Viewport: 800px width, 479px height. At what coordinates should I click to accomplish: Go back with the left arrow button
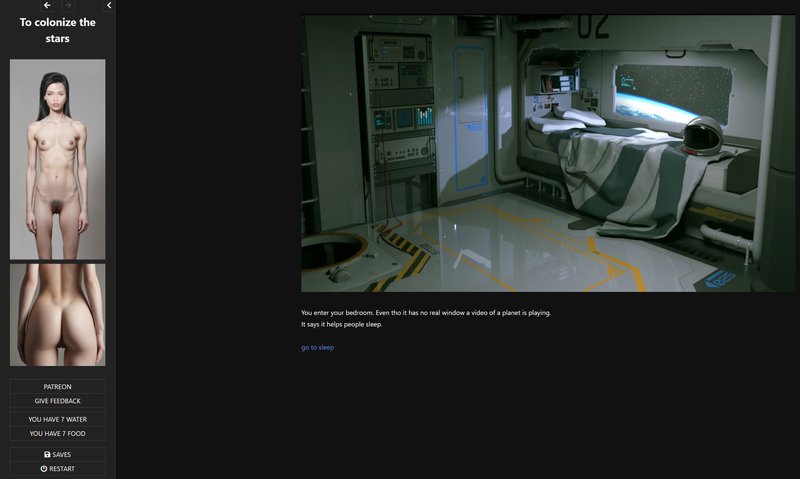tap(47, 5)
